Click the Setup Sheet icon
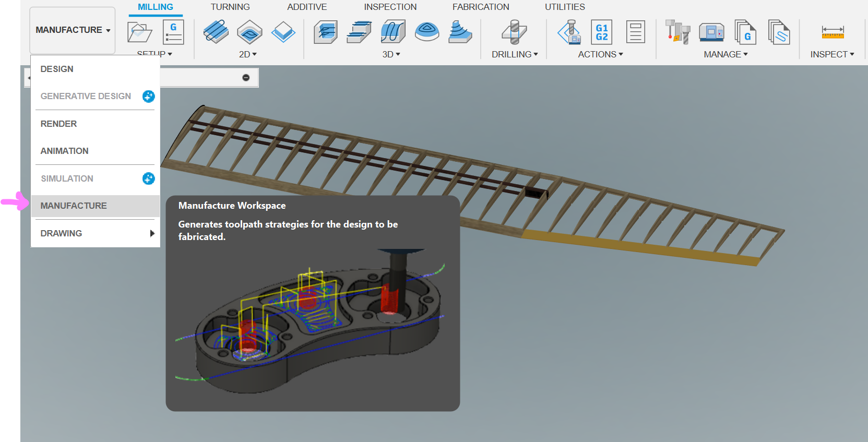This screenshot has width=868, height=442. tap(635, 32)
